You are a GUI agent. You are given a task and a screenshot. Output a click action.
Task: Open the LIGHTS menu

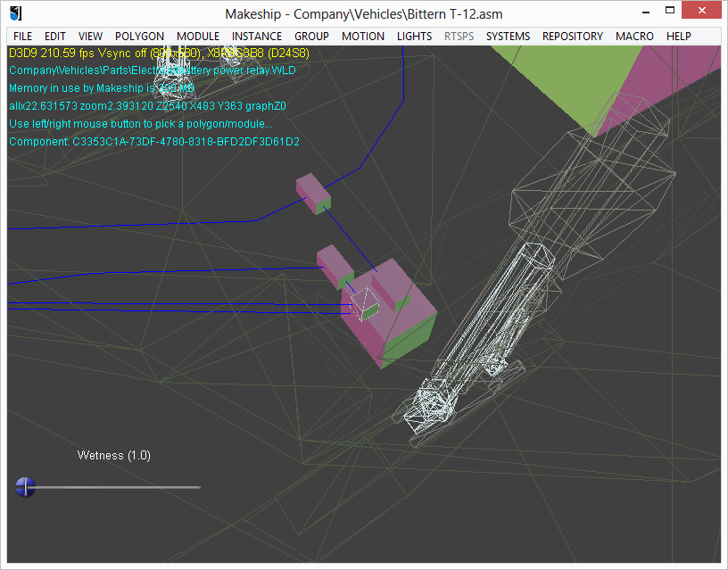pos(414,37)
